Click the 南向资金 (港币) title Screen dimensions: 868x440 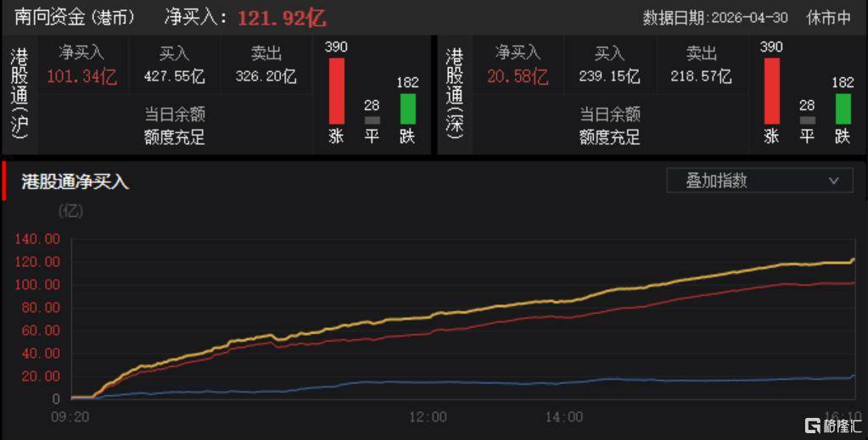tap(75, 17)
